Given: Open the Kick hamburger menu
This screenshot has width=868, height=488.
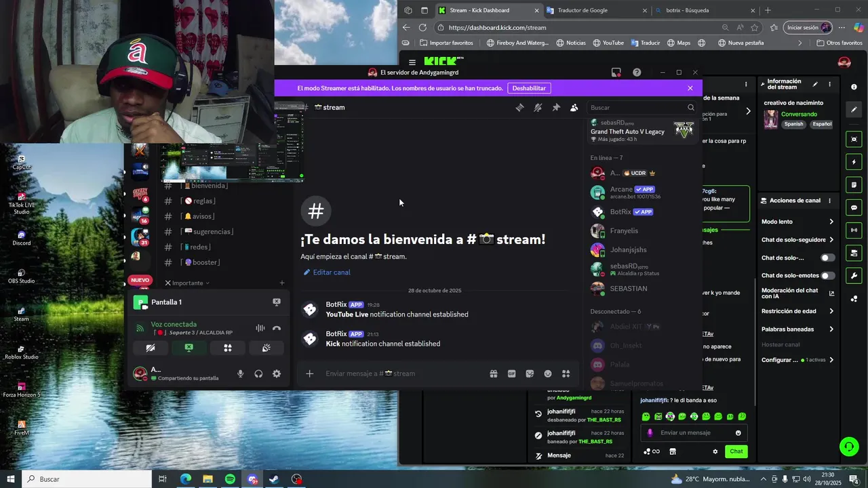Looking at the screenshot, I should click(x=412, y=62).
